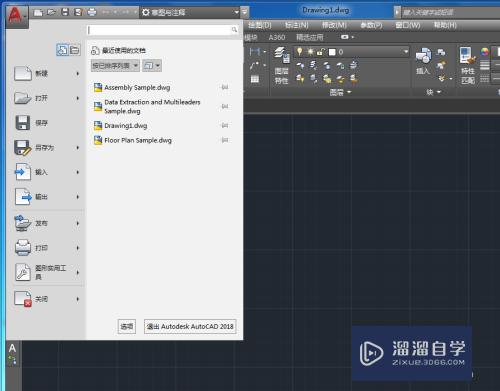Open the 参数(P) menu
Screen dimensions: 500x391
point(371,25)
